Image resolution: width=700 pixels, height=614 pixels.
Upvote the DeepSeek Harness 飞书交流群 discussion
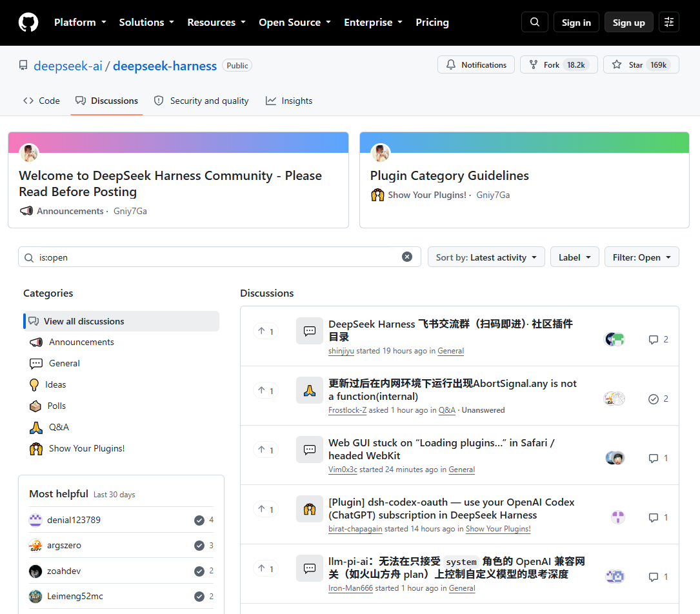(x=266, y=332)
